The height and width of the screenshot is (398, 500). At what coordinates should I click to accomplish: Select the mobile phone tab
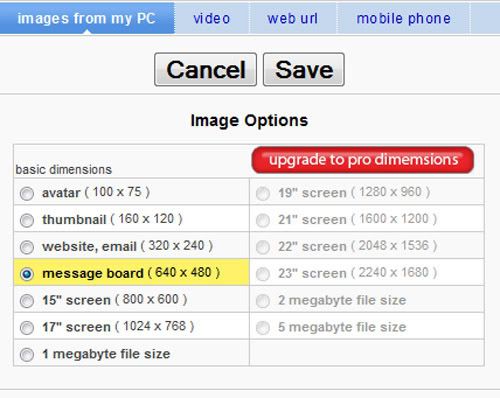point(403,18)
